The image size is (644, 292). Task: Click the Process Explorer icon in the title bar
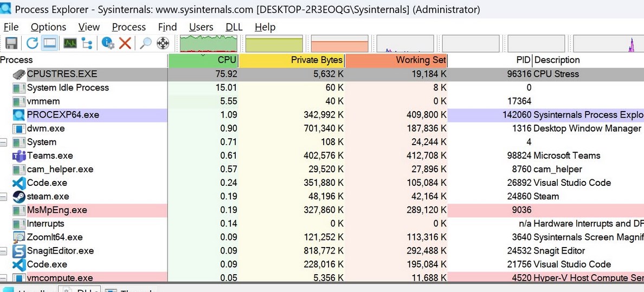[x=6, y=8]
